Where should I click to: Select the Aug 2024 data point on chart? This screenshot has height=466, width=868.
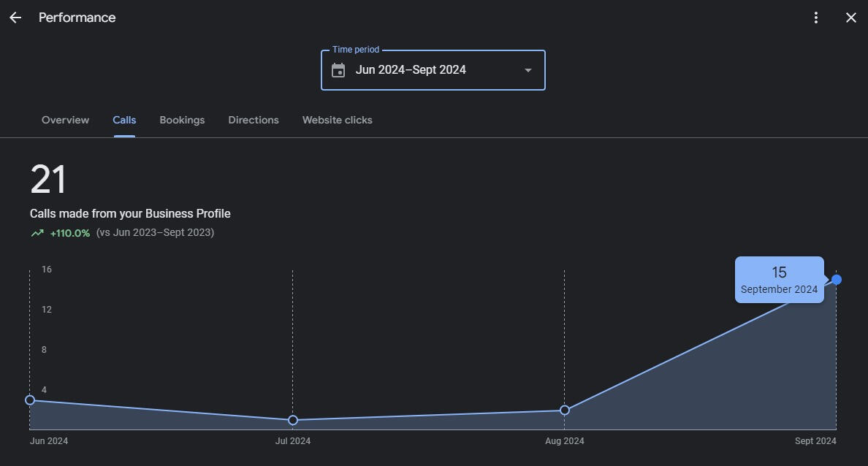coord(565,410)
